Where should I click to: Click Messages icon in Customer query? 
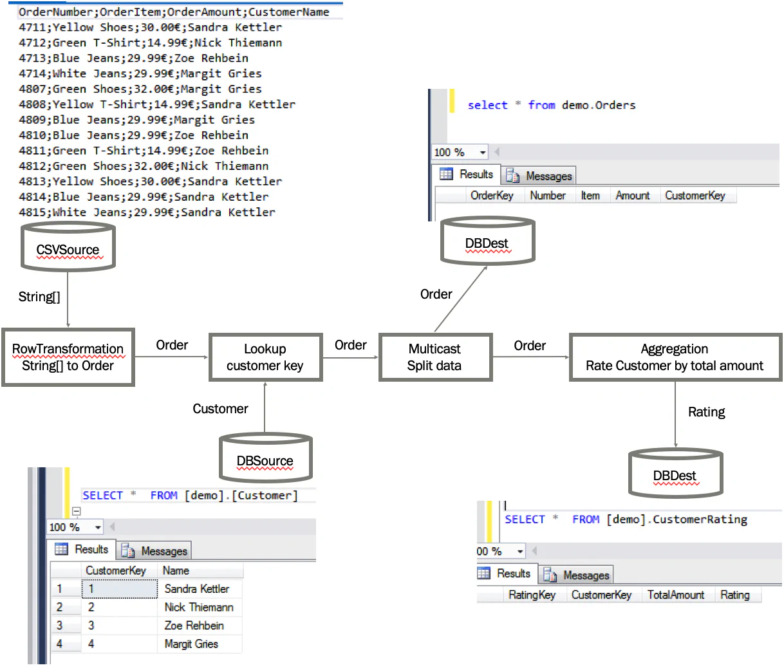128,551
